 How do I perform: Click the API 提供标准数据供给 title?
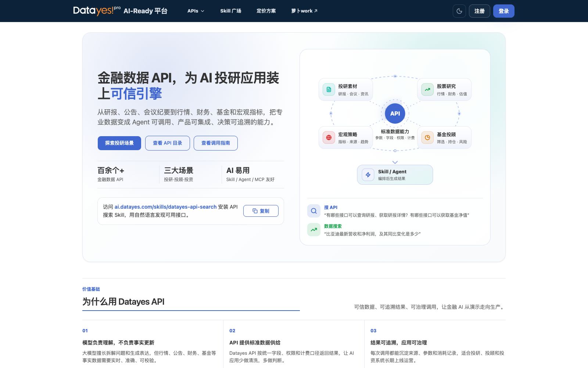[x=255, y=343]
